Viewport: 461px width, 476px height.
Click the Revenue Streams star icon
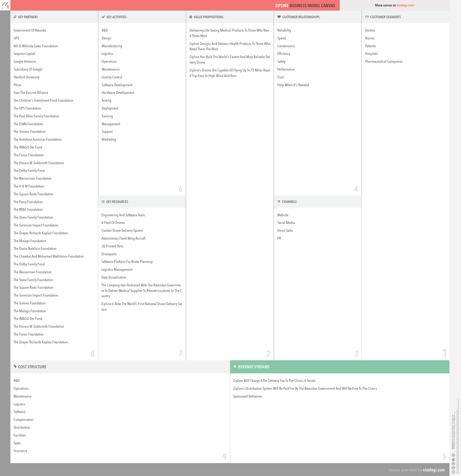click(235, 366)
